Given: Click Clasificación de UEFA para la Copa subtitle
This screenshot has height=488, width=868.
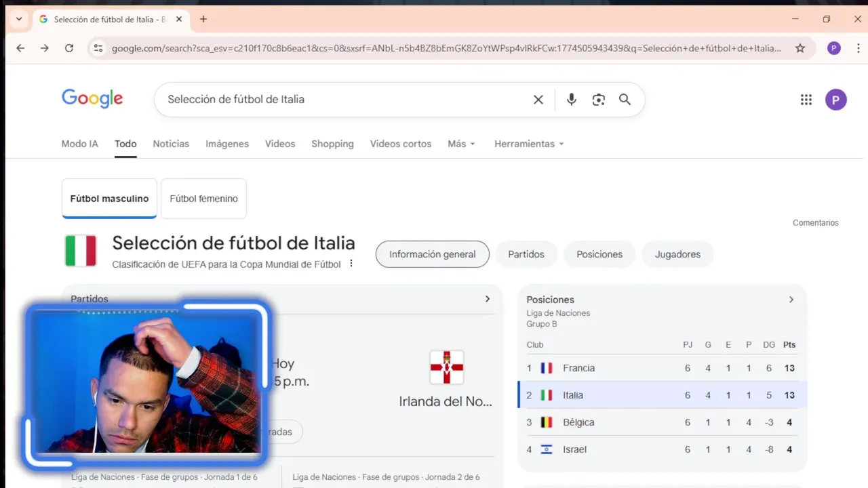Looking at the screenshot, I should [x=226, y=264].
